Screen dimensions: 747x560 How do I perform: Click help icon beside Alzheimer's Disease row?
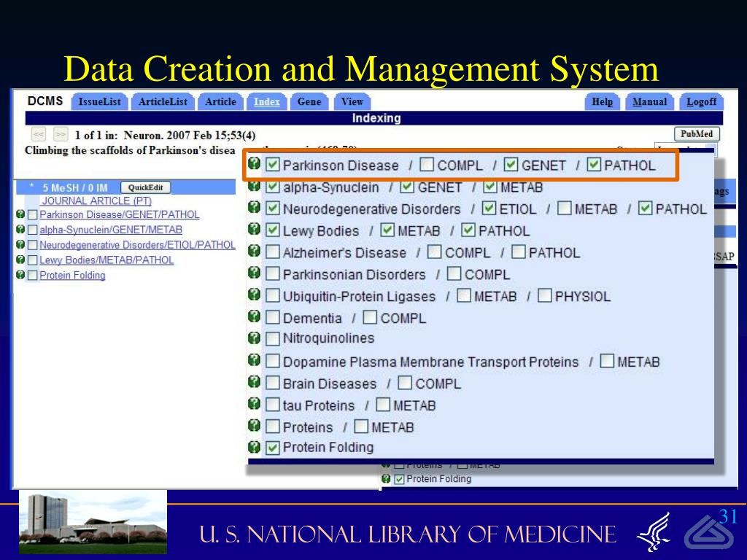255,251
